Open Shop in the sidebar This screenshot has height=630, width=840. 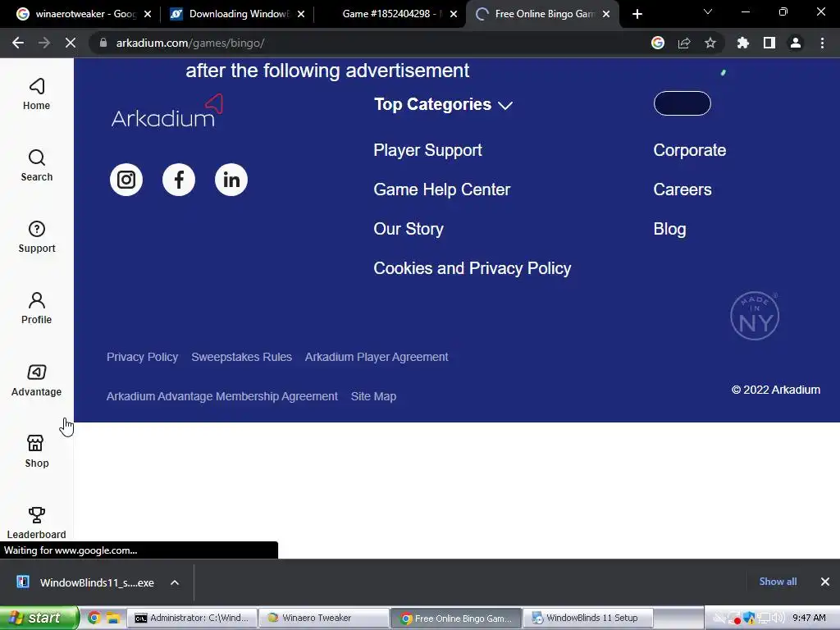36,452
